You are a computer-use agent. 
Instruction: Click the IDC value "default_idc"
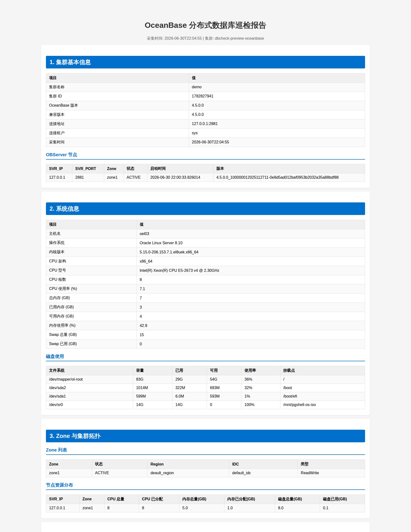pos(241,473)
